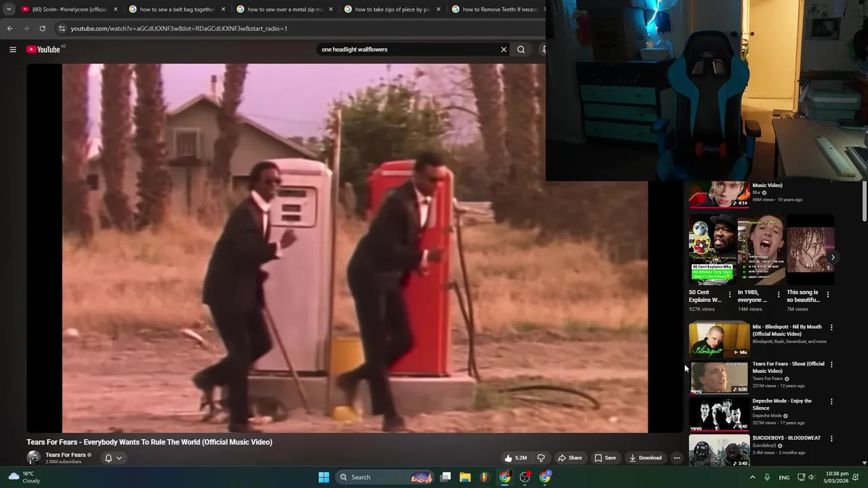868x488 pixels.
Task: Share the video
Action: tap(570, 458)
